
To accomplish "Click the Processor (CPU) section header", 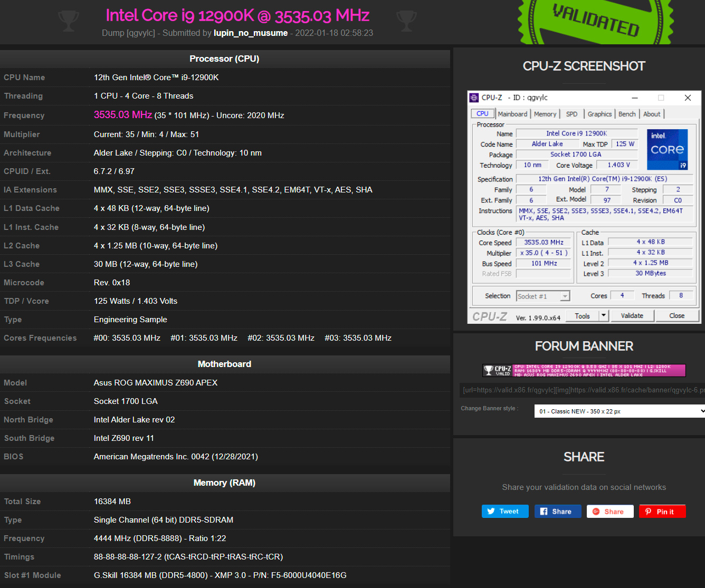I will [224, 59].
